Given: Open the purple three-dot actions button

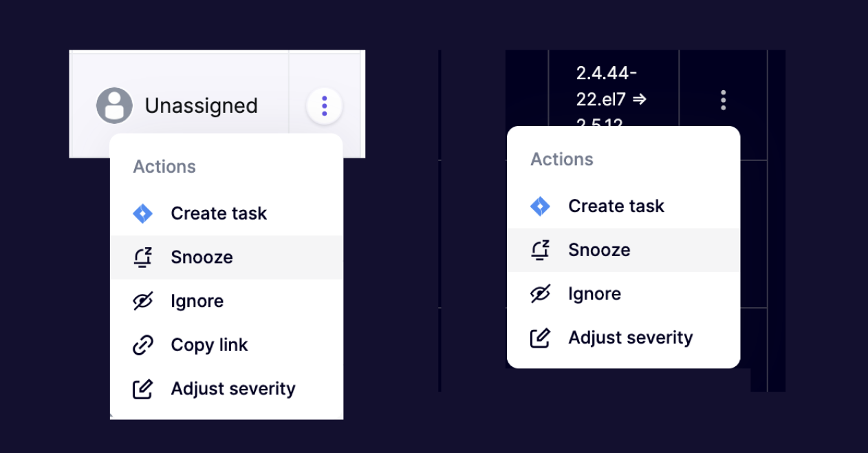Looking at the screenshot, I should [325, 106].
